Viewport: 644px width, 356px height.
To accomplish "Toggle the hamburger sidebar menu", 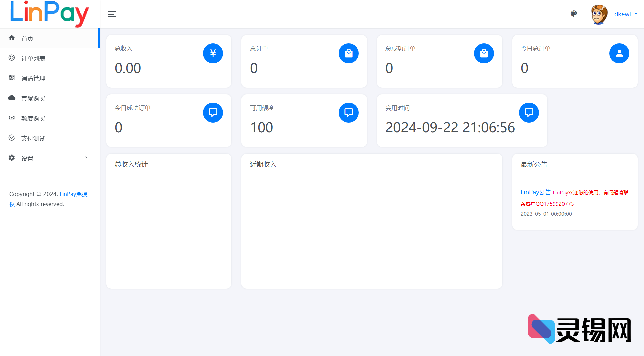I will 112,14.
